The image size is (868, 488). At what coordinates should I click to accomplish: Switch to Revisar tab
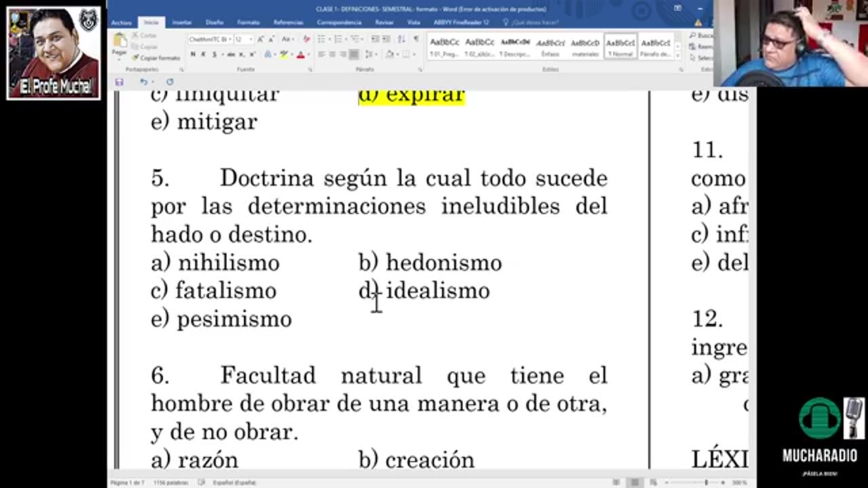tap(384, 22)
